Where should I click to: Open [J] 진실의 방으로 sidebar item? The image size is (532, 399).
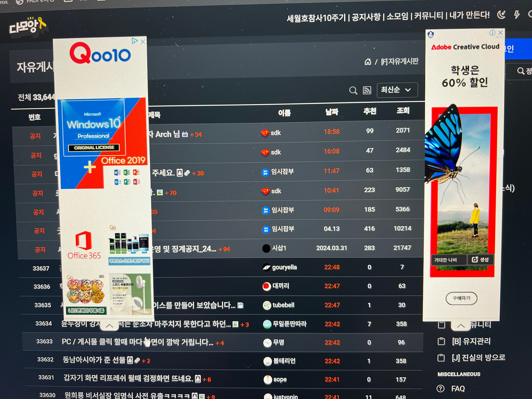click(x=479, y=357)
